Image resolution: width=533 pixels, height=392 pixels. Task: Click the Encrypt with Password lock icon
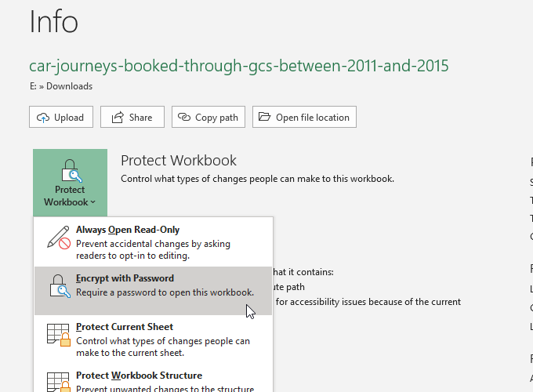58,286
